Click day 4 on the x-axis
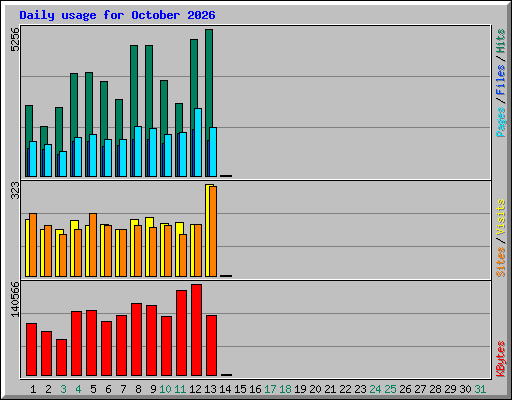Screen dimensions: 512x400 coord(78,389)
